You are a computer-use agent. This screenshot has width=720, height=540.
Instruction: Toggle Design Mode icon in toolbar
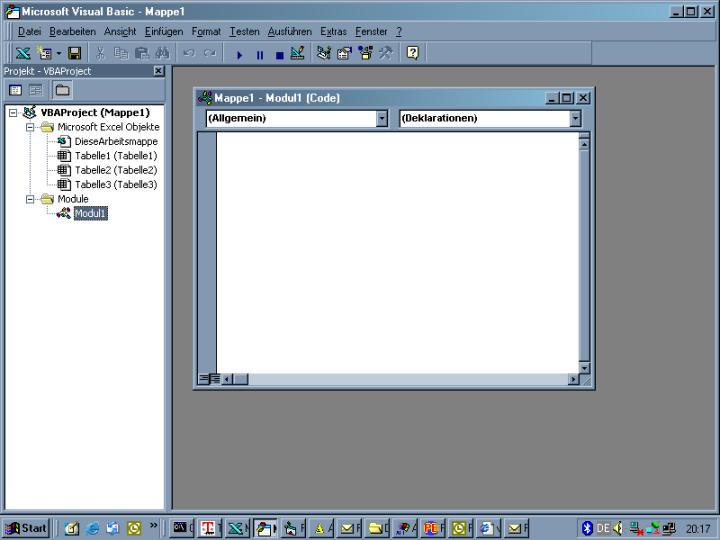(x=298, y=54)
